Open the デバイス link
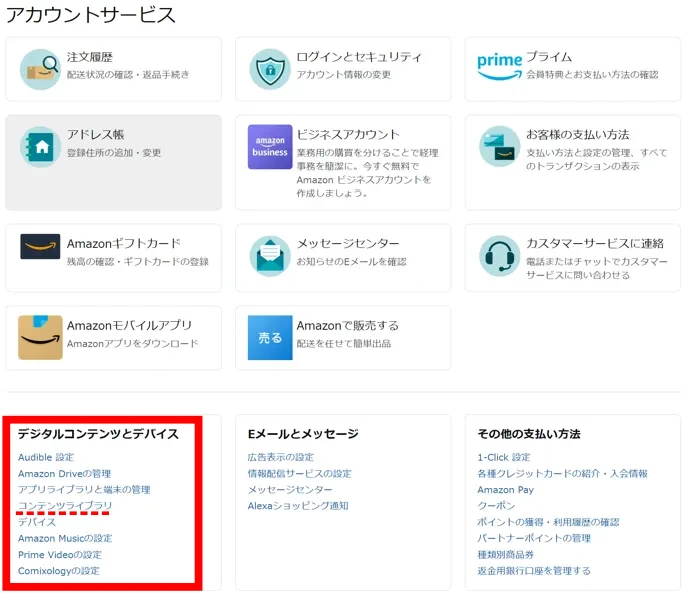The image size is (700, 597). pyautogui.click(x=37, y=522)
